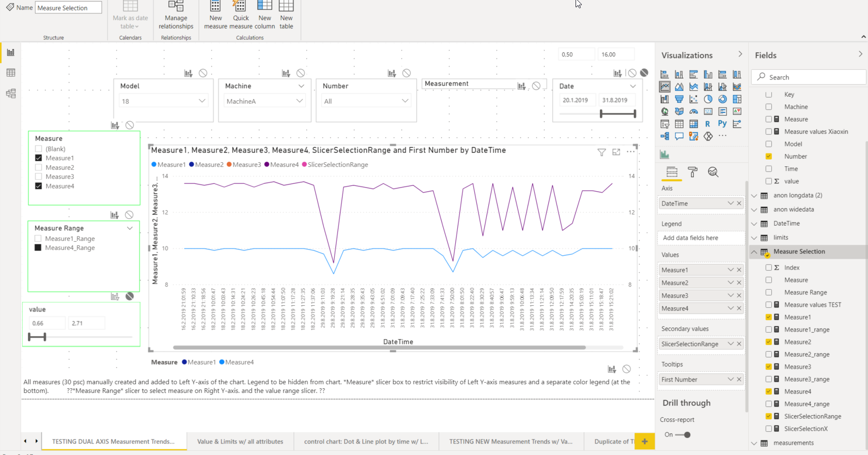Viewport: 868px width, 455px height.
Task: Open the Model slicer dropdown showing 18
Action: click(164, 101)
